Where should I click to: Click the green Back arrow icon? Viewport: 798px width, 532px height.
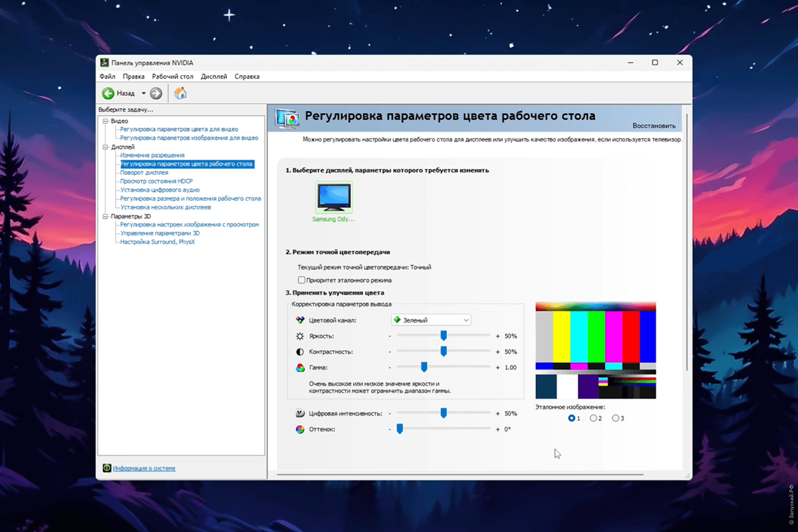point(108,94)
